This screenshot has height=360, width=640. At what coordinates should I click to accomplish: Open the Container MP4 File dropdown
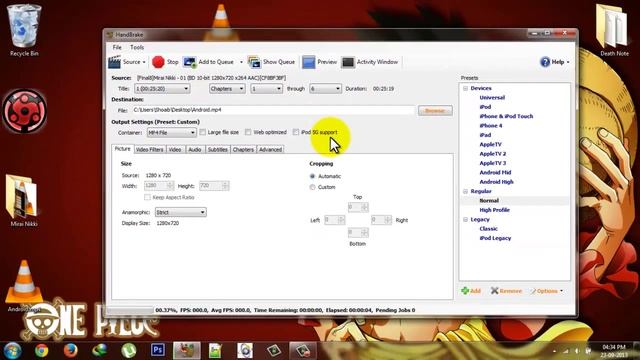(x=172, y=133)
